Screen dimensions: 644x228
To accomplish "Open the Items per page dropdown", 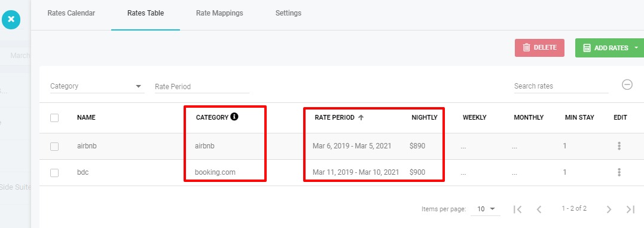I will [x=486, y=209].
